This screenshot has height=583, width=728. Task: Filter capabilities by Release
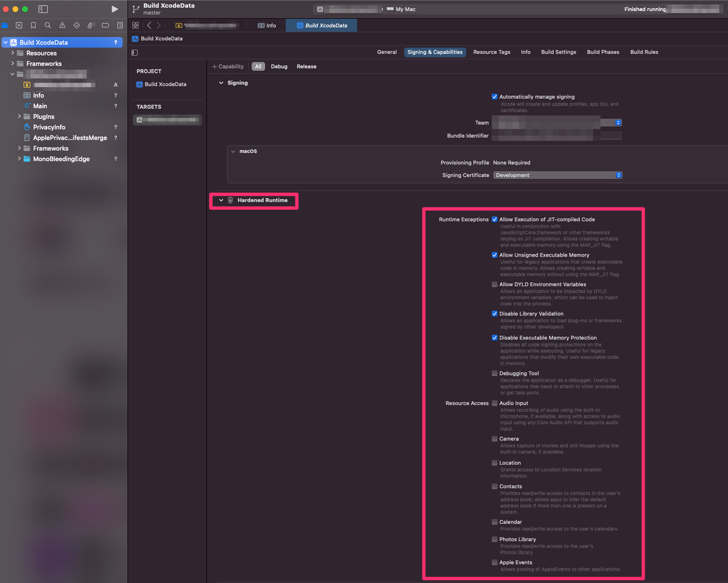(306, 67)
